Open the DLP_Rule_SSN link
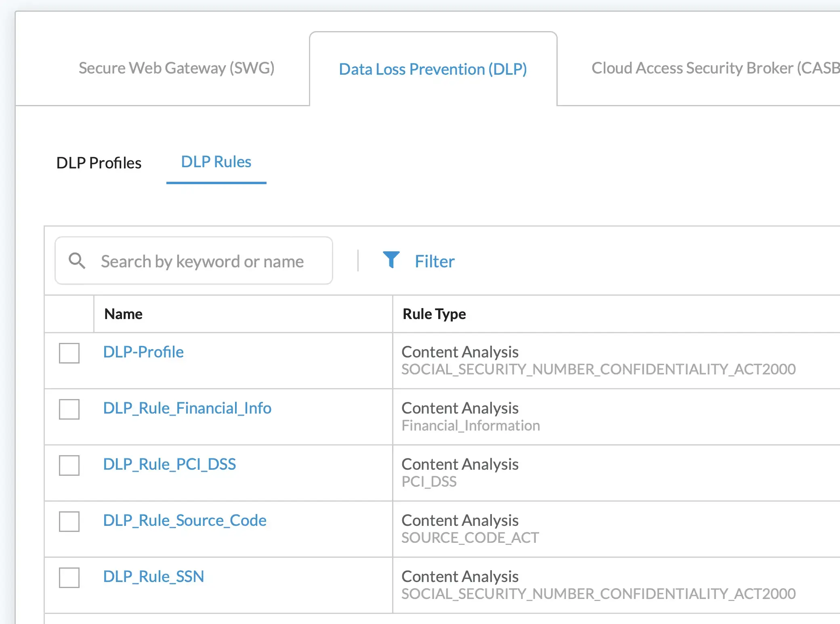840x624 pixels. click(x=153, y=576)
